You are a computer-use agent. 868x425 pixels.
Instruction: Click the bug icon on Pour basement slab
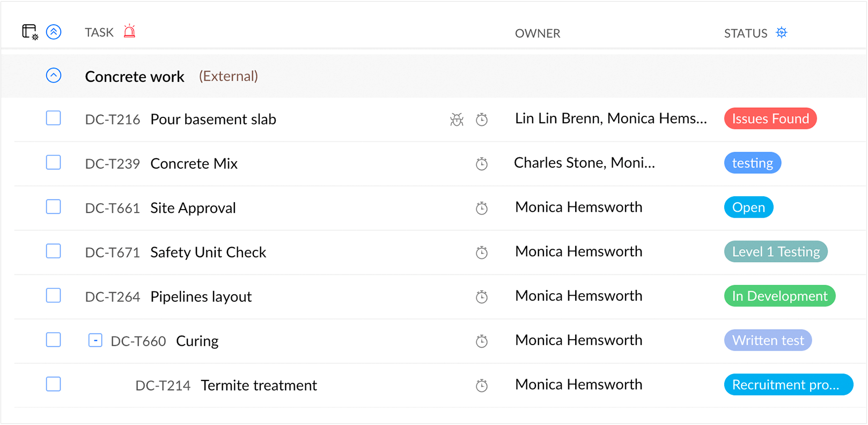click(457, 120)
